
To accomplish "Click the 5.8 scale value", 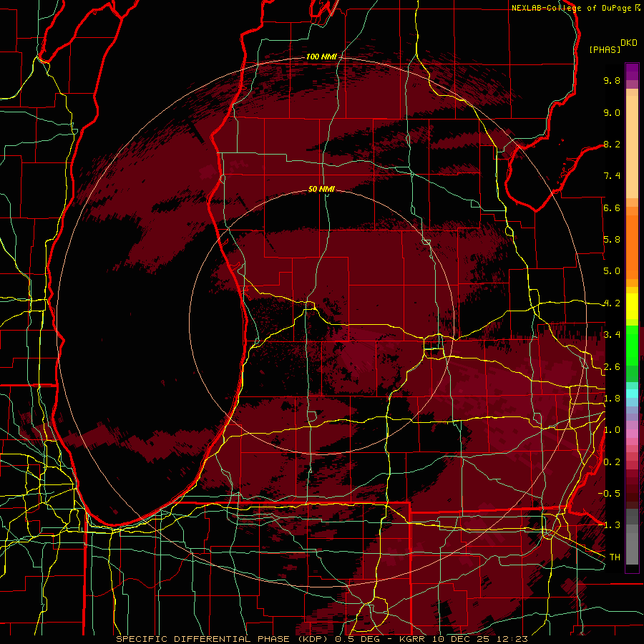I will click(x=612, y=240).
